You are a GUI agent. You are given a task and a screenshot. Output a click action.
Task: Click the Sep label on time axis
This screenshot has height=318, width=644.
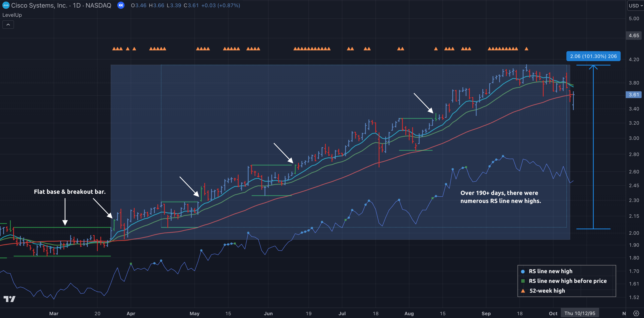pyautogui.click(x=486, y=313)
